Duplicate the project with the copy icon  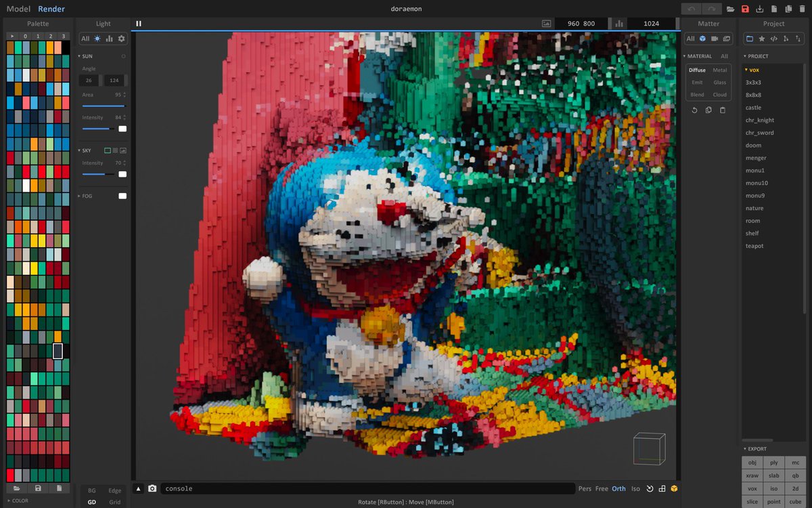click(x=788, y=9)
